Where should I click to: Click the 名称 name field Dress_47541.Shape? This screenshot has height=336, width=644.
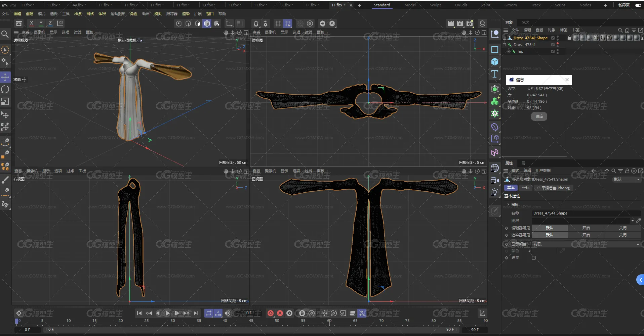click(586, 213)
